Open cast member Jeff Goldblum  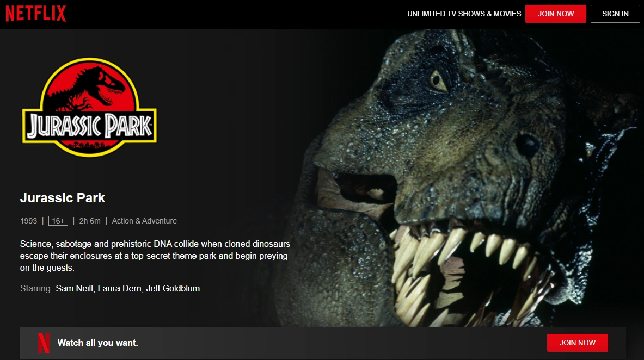click(x=173, y=289)
